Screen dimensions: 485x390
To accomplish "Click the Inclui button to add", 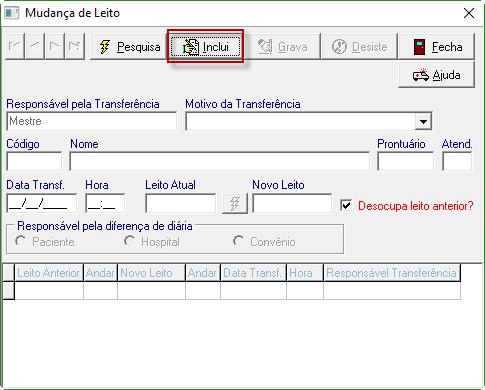I will coord(206,47).
